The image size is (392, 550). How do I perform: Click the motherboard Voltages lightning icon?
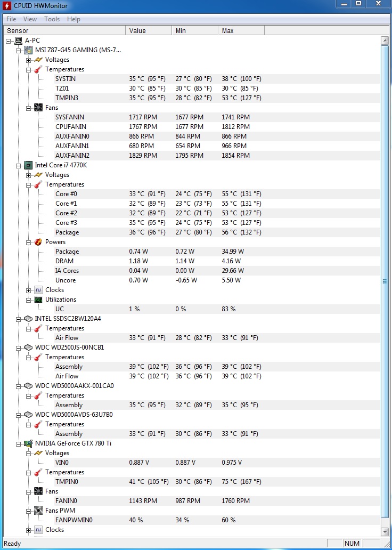[38, 60]
